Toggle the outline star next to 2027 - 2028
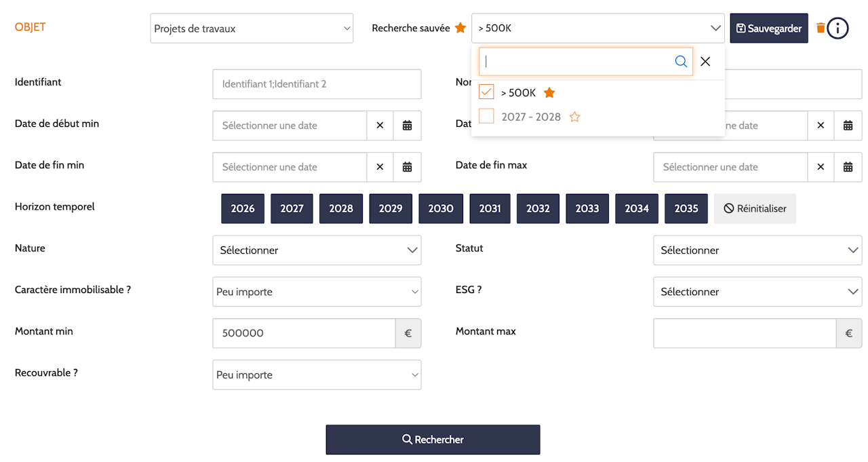This screenshot has height=462, width=868. pyautogui.click(x=574, y=117)
